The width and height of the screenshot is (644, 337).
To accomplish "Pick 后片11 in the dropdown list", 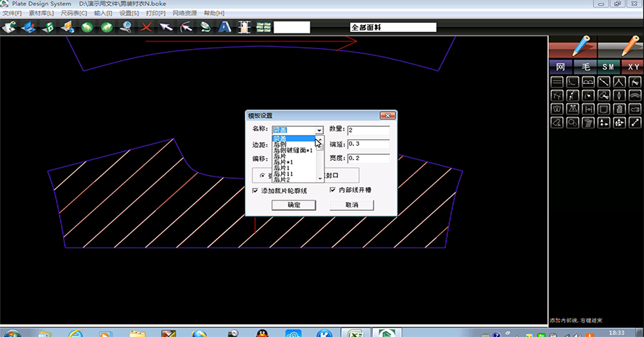I will pos(283,173).
